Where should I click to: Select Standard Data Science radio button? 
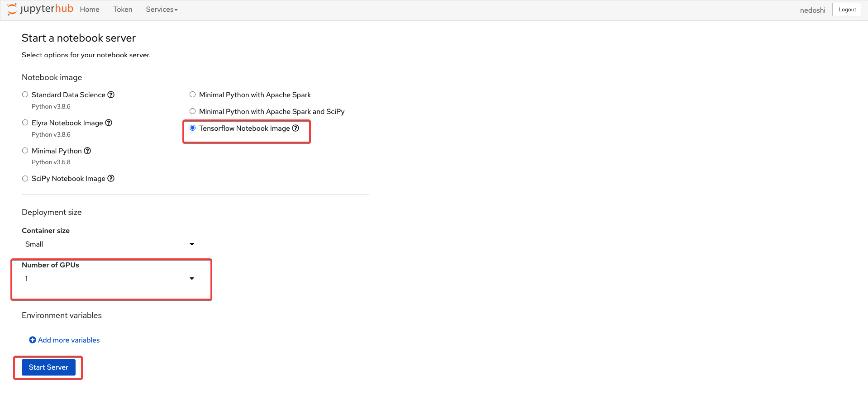(25, 95)
